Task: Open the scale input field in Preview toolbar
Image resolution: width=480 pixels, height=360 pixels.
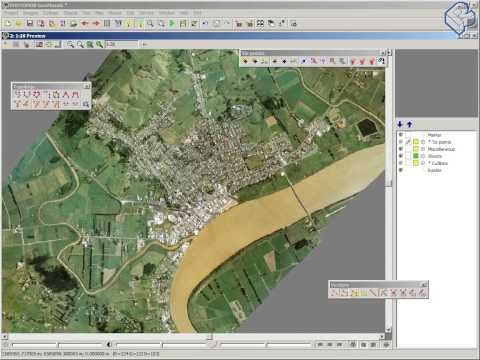Action: pyautogui.click(x=121, y=44)
